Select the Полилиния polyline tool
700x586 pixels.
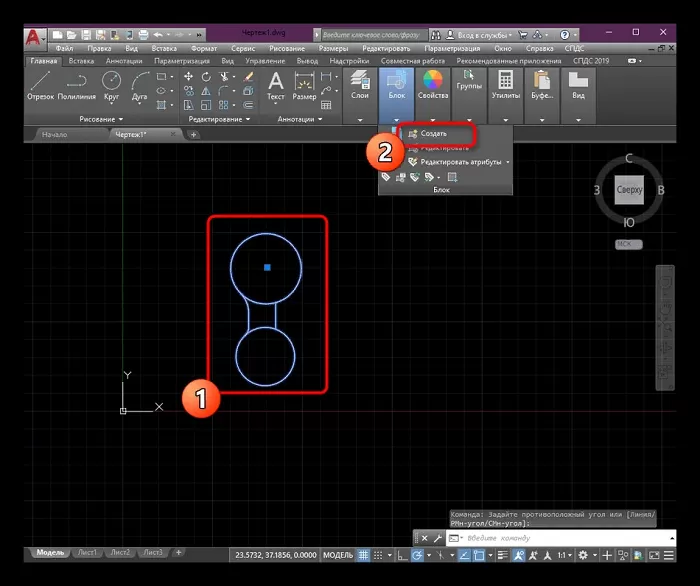click(77, 86)
